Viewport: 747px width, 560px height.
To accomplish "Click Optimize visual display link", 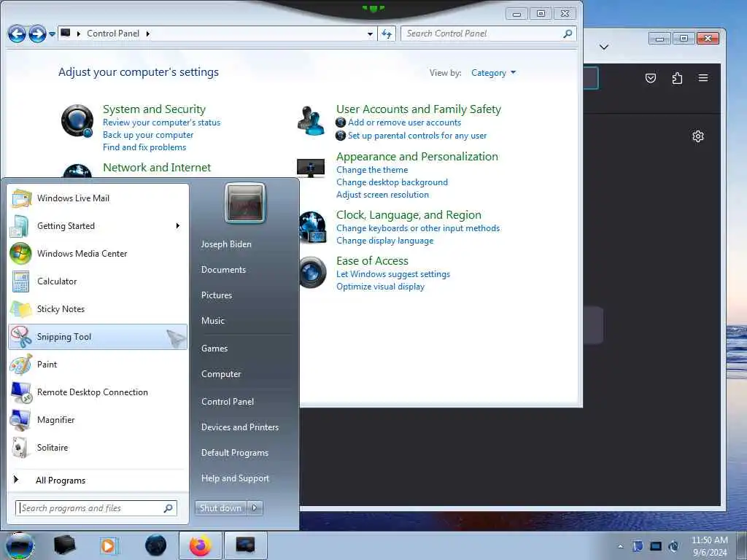I will (380, 287).
